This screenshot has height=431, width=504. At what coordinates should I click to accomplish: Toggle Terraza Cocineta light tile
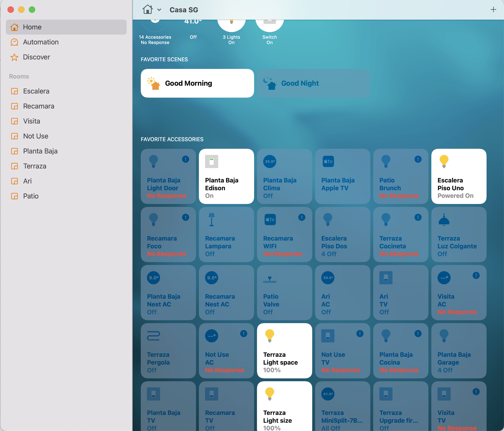pos(401,234)
